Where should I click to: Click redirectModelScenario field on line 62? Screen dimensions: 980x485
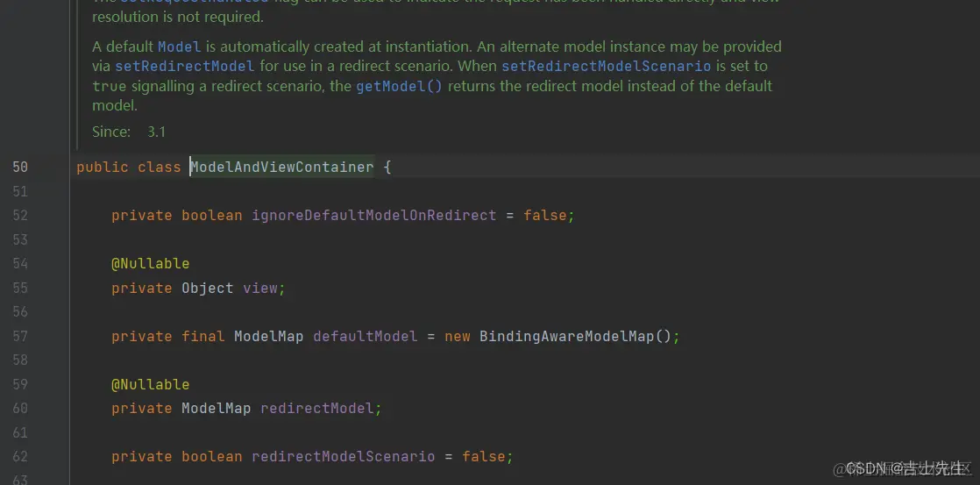(343, 456)
